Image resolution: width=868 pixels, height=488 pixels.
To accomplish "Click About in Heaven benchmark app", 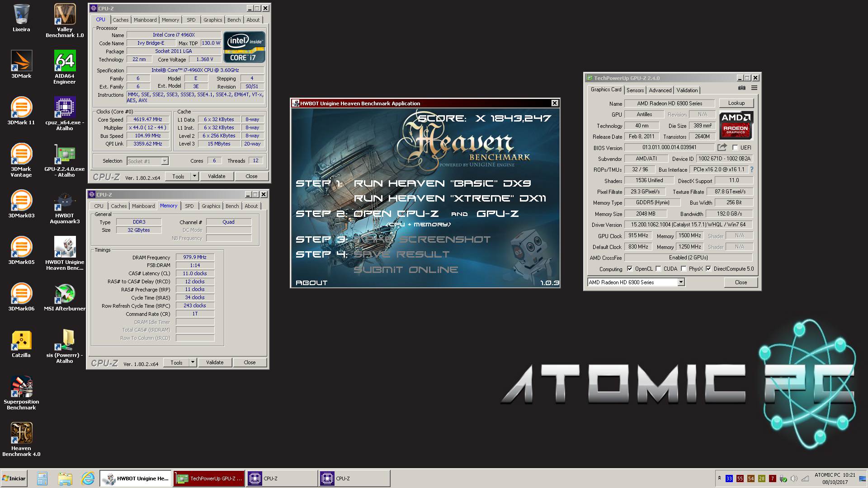I will [x=311, y=283].
